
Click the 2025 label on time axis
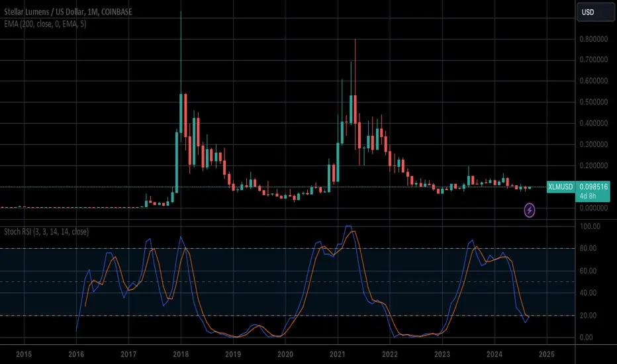coord(547,354)
